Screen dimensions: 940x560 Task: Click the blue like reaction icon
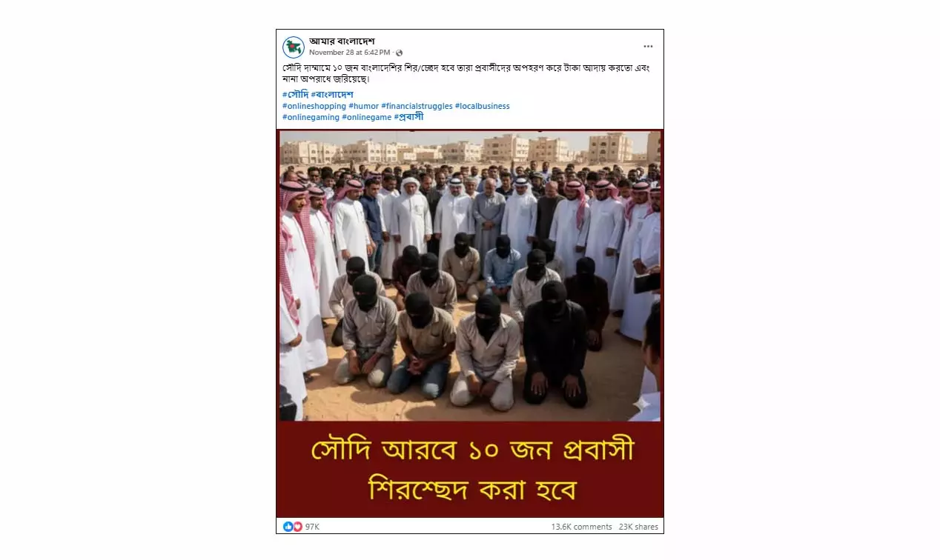pos(288,527)
